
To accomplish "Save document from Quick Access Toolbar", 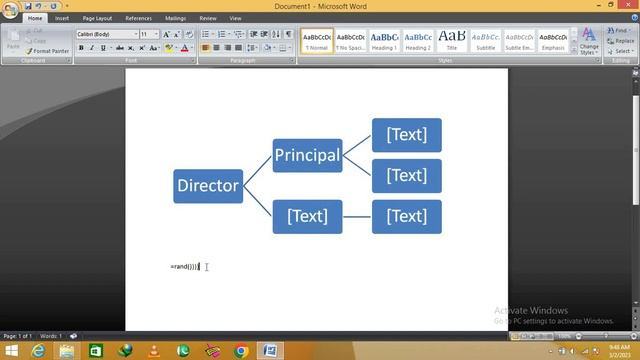I will [x=28, y=6].
